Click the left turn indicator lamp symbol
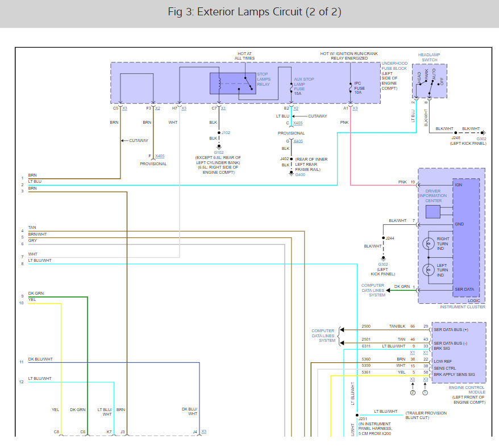Image resolution: width=499 pixels, height=448 pixels. [x=429, y=270]
